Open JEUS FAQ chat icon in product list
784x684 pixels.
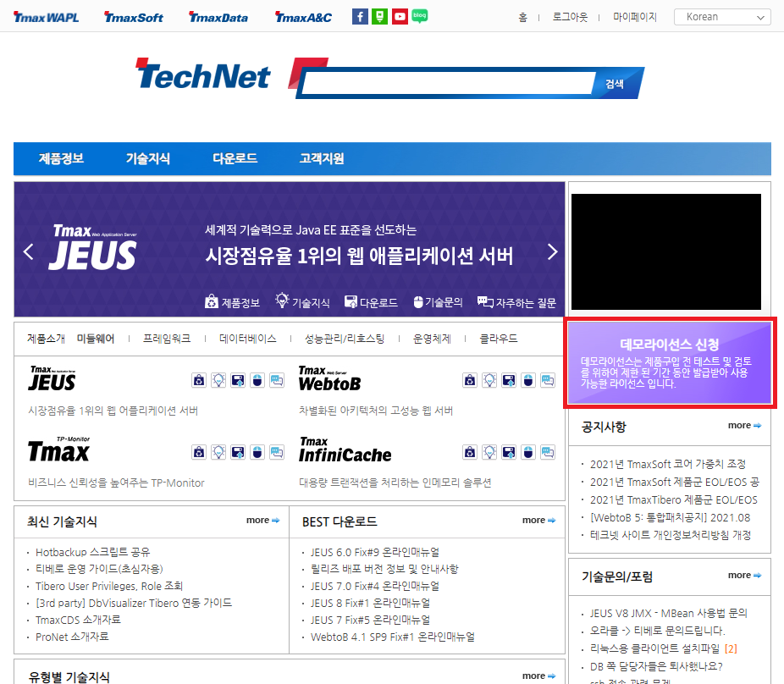click(277, 380)
